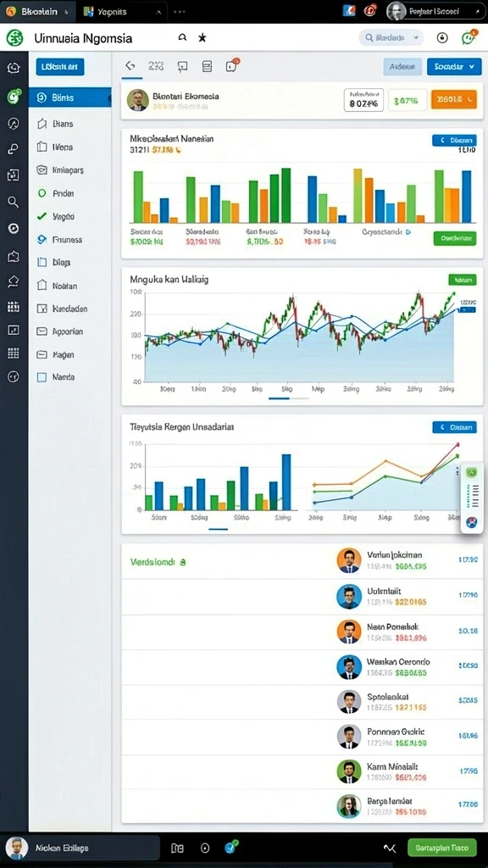Expand the Bkoatain tab chevron

(66, 11)
